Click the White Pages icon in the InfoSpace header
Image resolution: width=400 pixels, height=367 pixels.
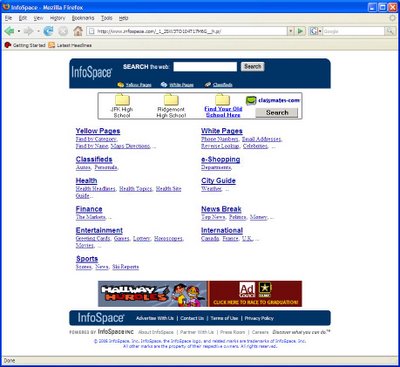164,85
